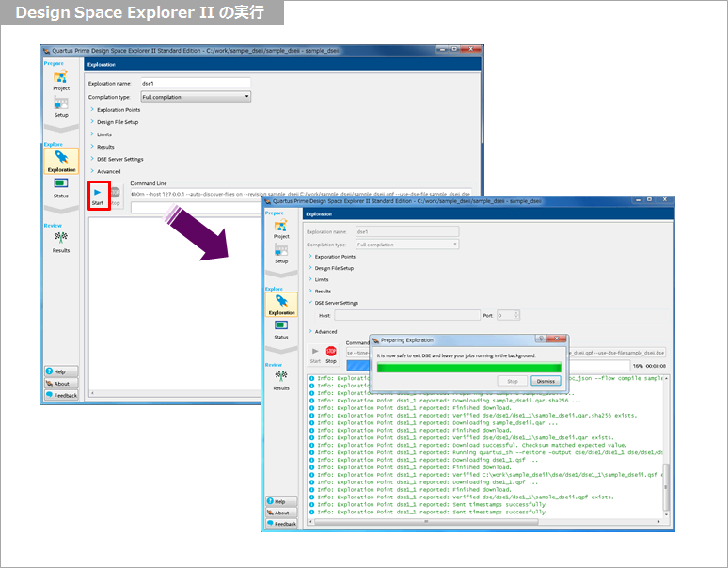Click help question mark on Preparing Exploration dialog
Viewport: 728px width, 568px height.
click(541, 339)
